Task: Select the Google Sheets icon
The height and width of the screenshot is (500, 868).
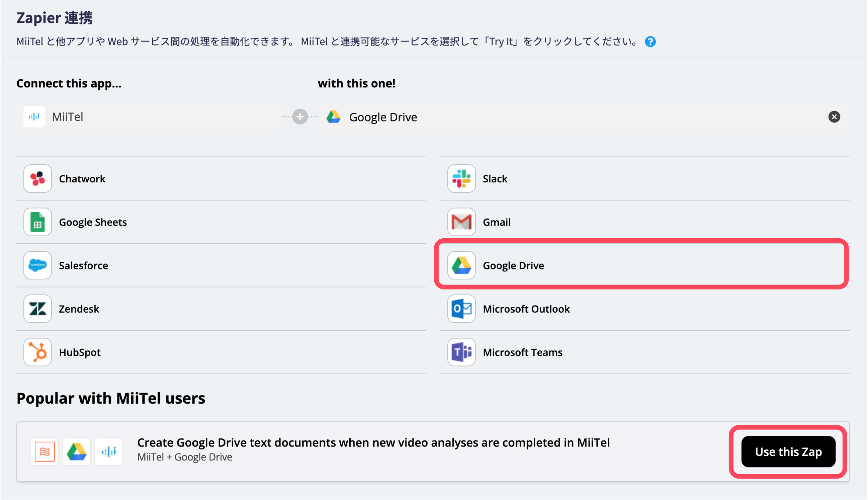Action: [x=37, y=222]
